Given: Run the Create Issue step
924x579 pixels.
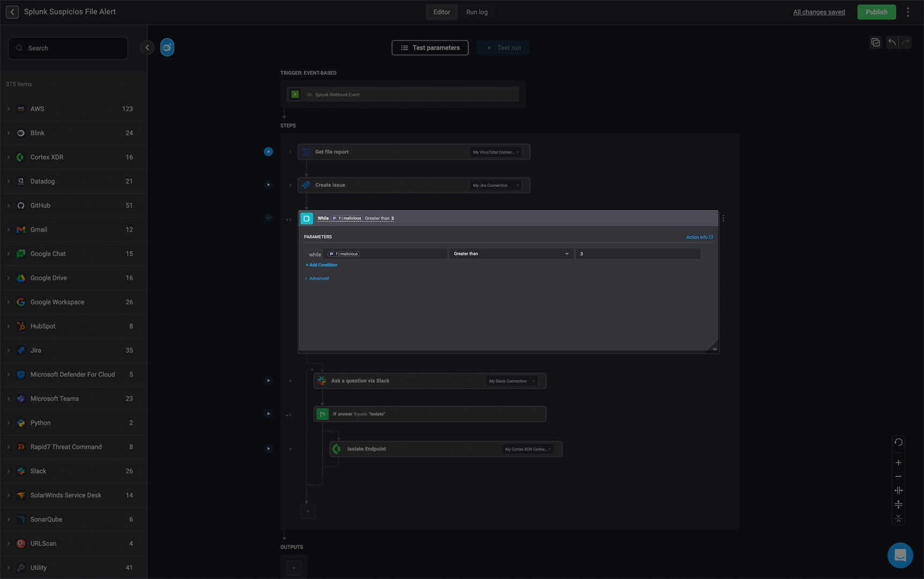Looking at the screenshot, I should [x=269, y=185].
